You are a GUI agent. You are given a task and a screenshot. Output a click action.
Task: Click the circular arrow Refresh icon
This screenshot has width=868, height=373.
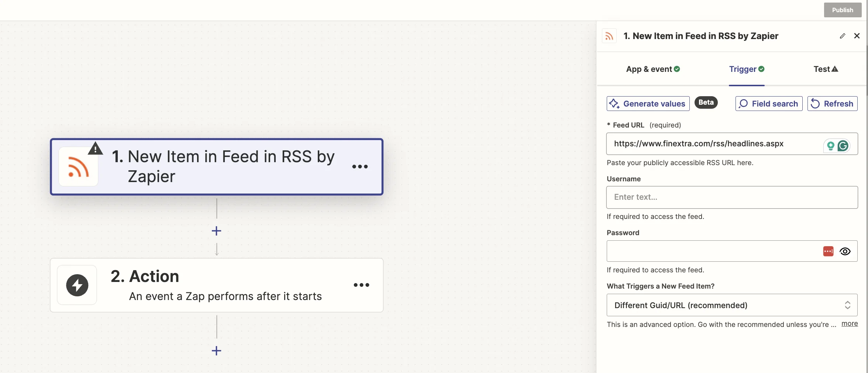(x=815, y=104)
